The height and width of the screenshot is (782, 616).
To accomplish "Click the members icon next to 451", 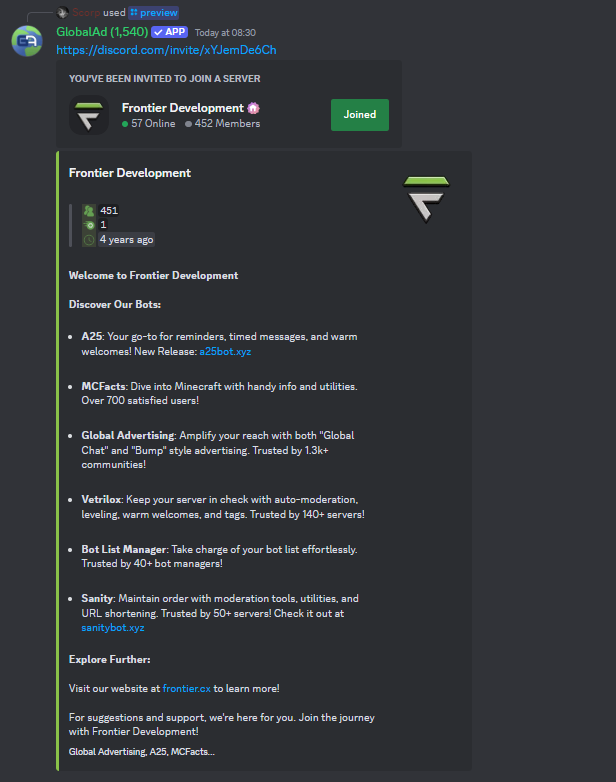I will pyautogui.click(x=89, y=211).
